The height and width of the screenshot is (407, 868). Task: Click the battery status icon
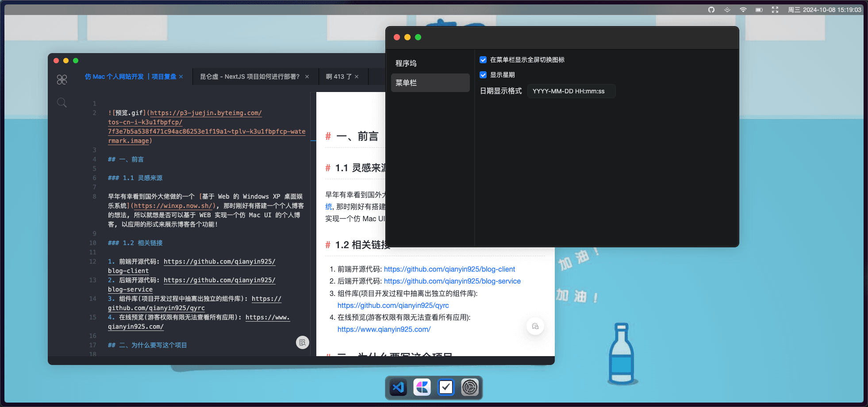[x=759, y=10]
